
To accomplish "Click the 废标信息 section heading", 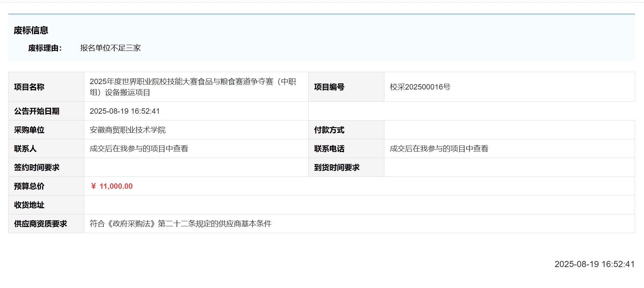I will 31,30.
